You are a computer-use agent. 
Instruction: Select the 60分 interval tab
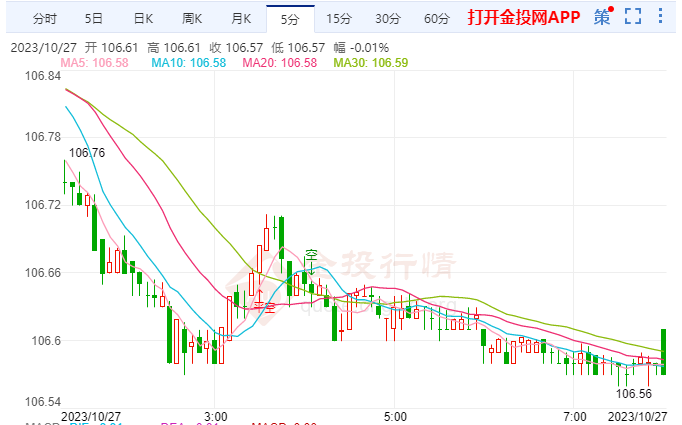437,19
